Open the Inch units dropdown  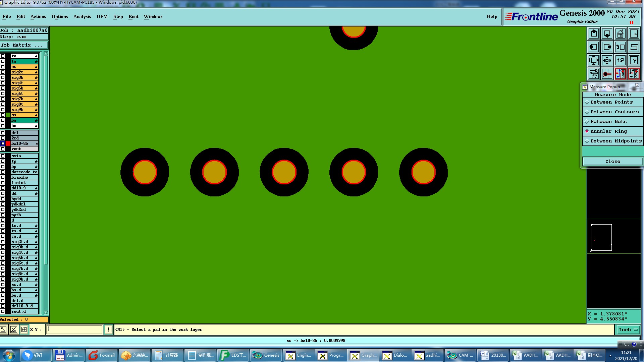(628, 330)
